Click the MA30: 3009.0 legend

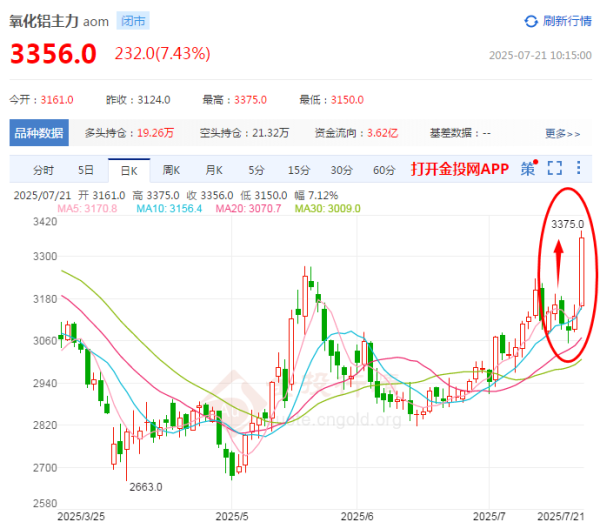(328, 209)
